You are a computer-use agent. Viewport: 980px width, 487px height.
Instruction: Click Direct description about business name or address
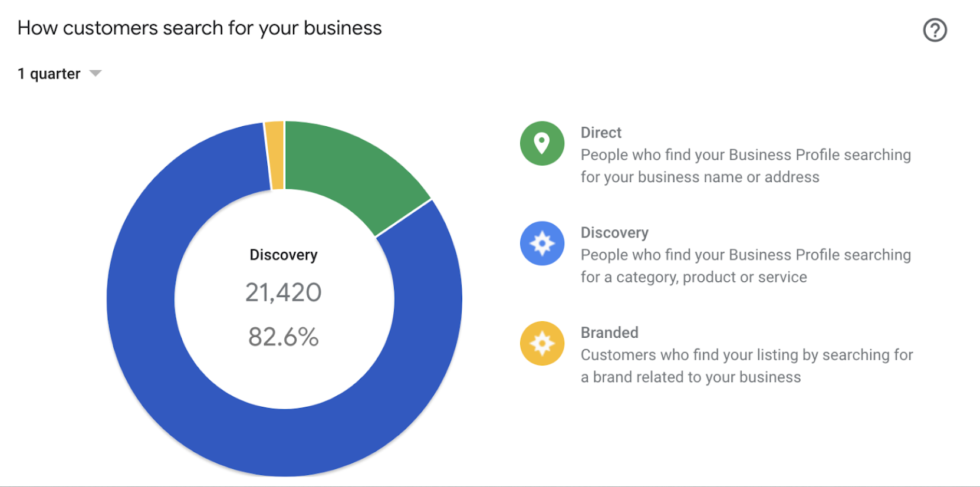(746, 166)
